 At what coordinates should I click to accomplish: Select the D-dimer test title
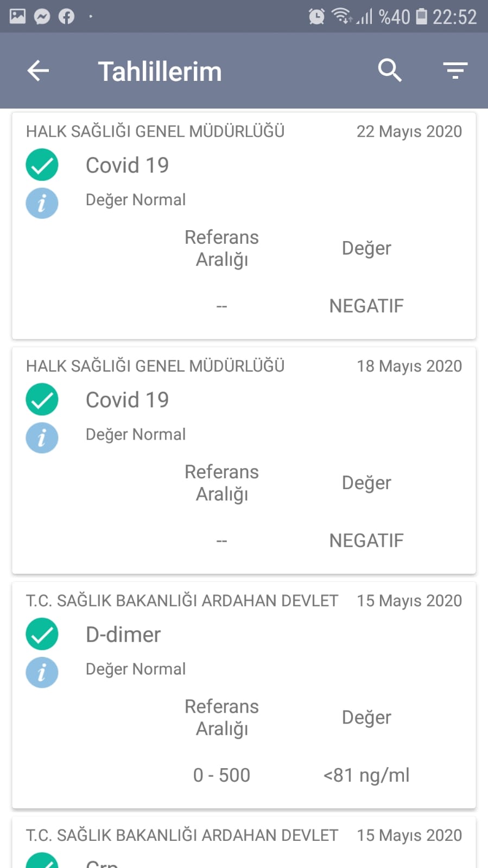pos(123,635)
